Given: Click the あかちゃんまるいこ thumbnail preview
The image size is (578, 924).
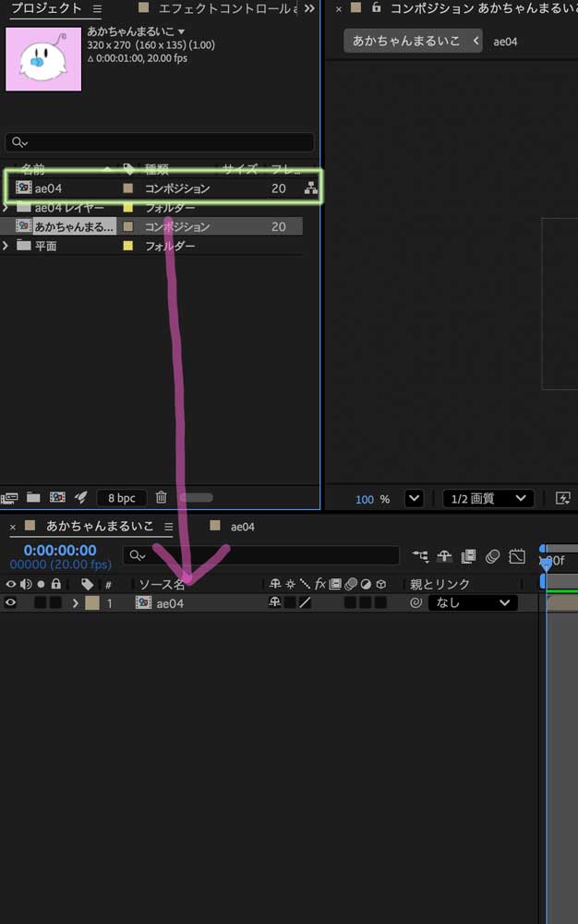Looking at the screenshot, I should click(x=43, y=59).
